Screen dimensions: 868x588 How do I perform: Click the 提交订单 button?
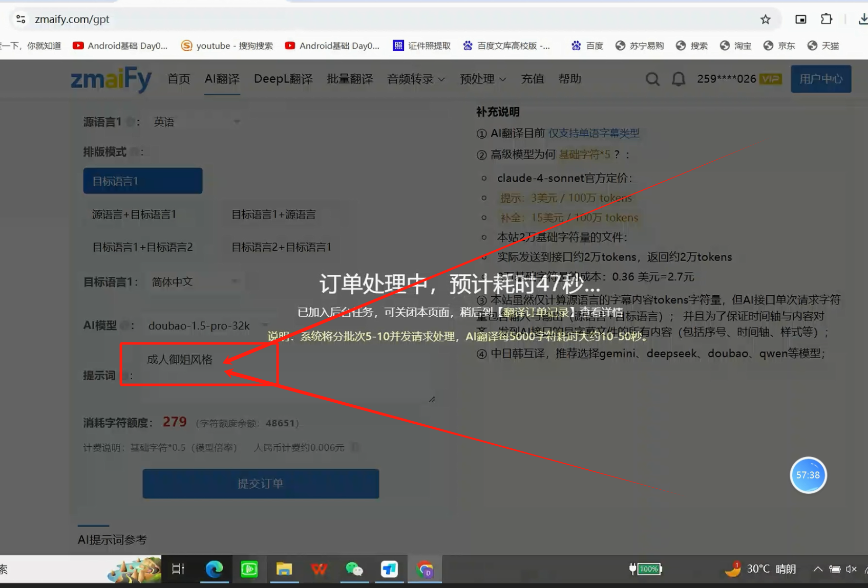pos(261,484)
